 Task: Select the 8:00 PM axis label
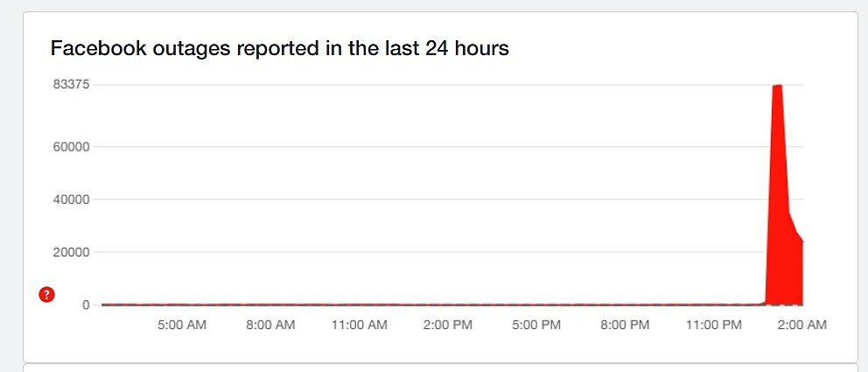(625, 326)
